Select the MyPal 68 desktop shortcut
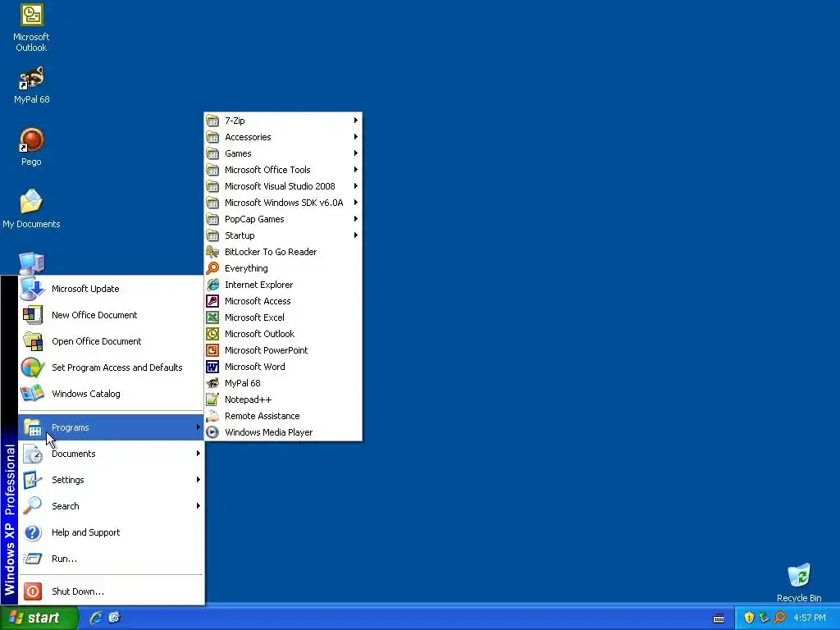 click(x=31, y=84)
